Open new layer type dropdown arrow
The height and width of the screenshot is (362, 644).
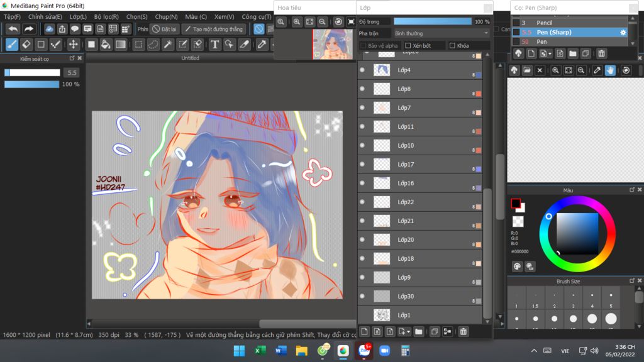pos(408,332)
